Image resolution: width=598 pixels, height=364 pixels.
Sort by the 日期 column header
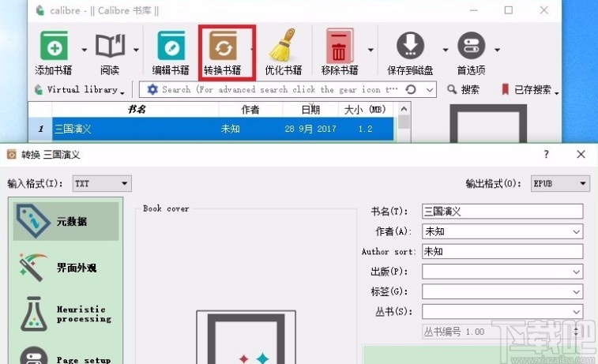pos(310,110)
